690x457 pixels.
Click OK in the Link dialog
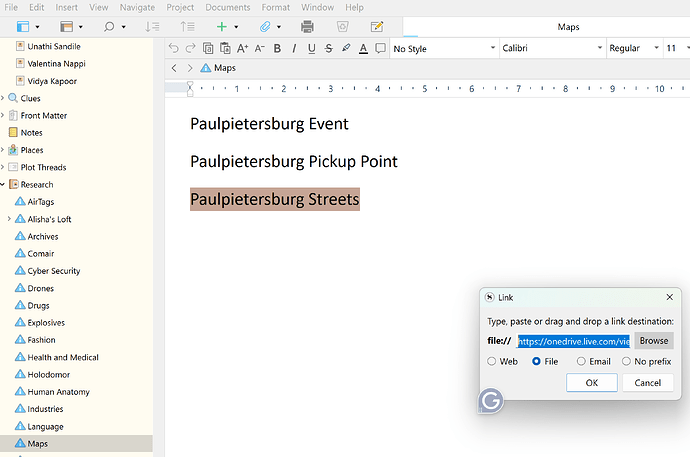pyautogui.click(x=592, y=383)
